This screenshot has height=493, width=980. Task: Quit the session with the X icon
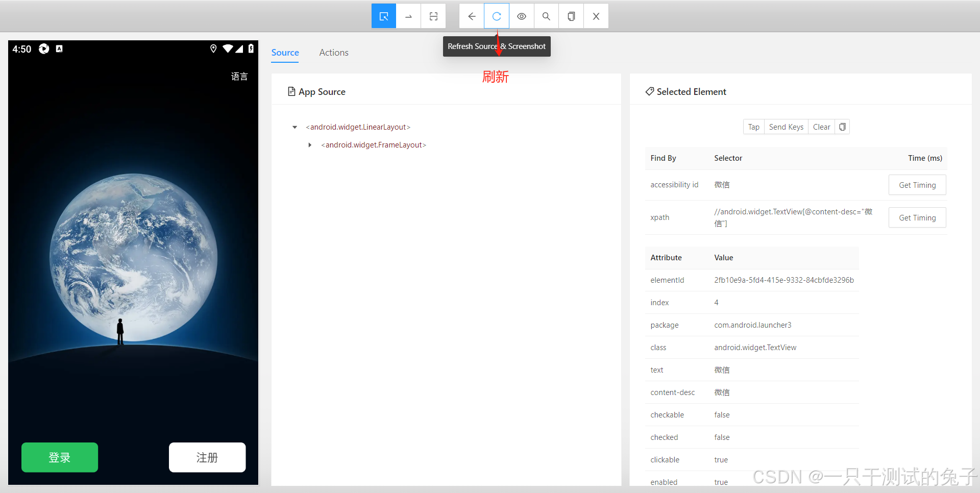(x=596, y=16)
